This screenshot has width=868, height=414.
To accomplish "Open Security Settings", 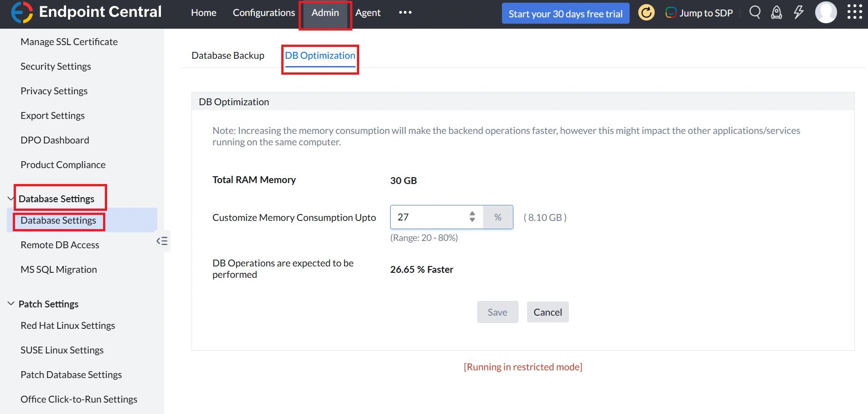I will tap(56, 66).
